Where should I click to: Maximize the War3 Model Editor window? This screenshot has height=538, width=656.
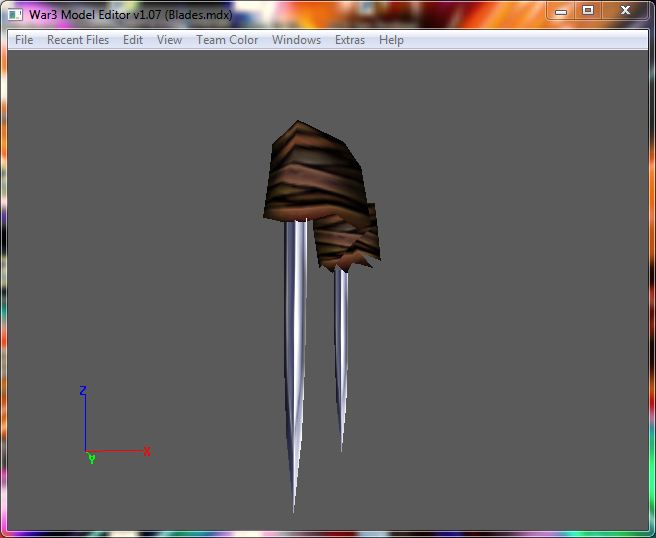[588, 10]
